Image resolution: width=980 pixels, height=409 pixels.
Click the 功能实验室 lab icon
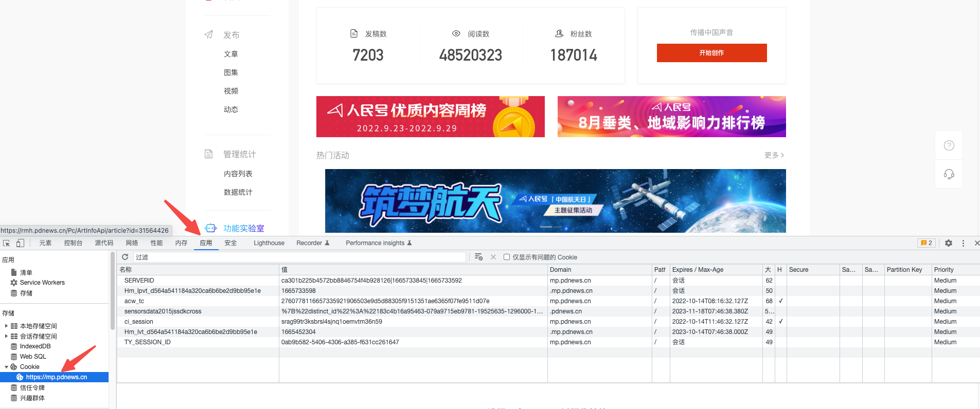coord(210,228)
